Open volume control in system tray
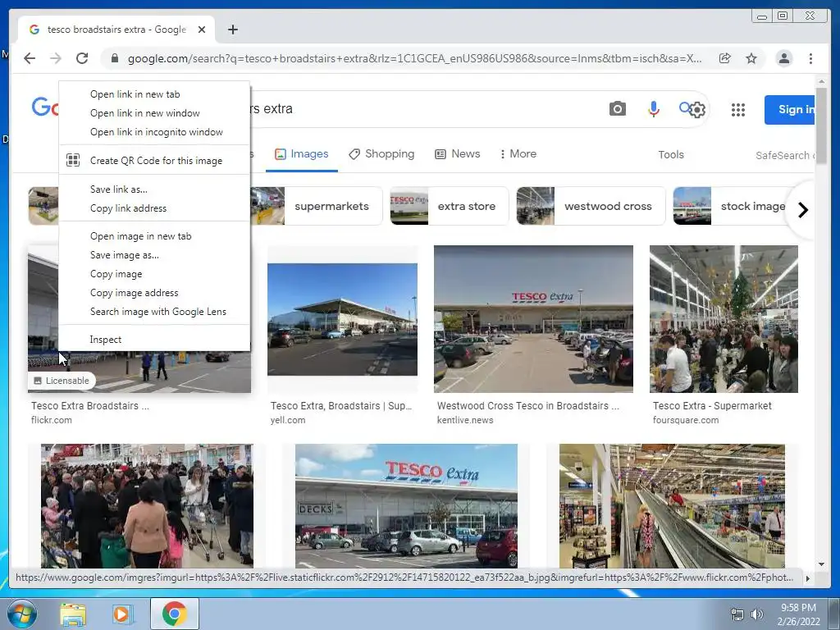 [756, 614]
